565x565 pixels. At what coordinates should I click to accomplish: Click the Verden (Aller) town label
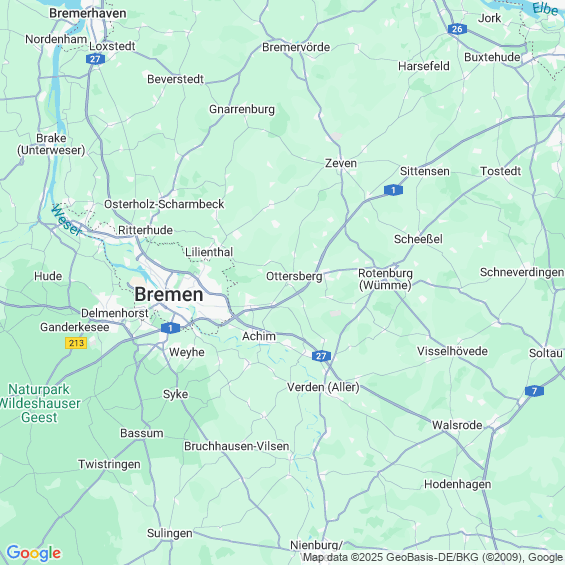[x=323, y=387]
